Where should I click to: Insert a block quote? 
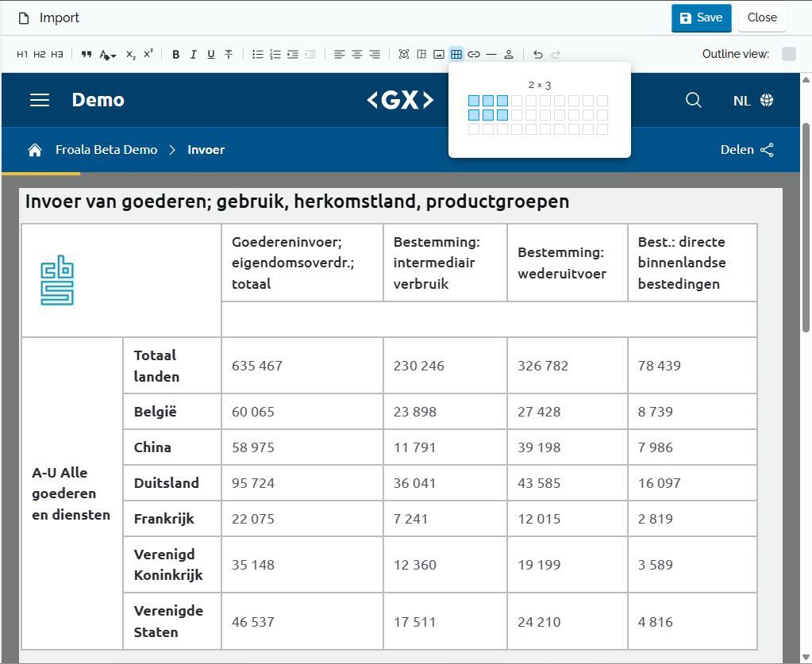click(x=87, y=54)
